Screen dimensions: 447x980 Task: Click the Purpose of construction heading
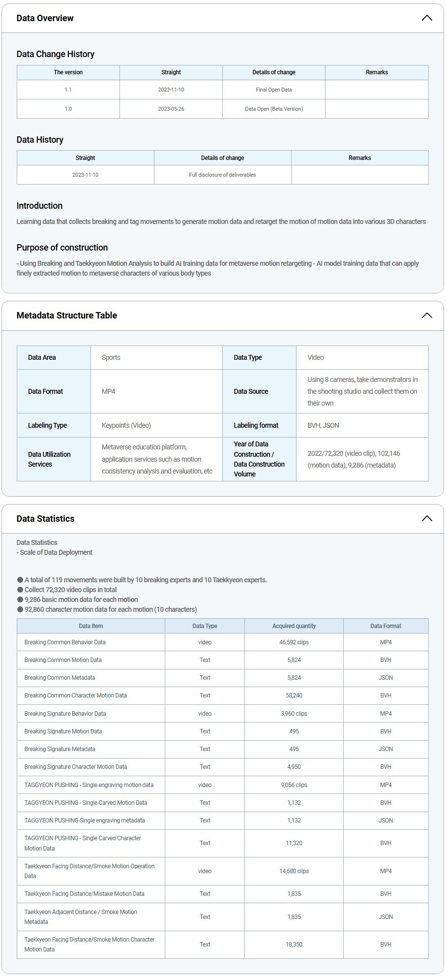[62, 248]
